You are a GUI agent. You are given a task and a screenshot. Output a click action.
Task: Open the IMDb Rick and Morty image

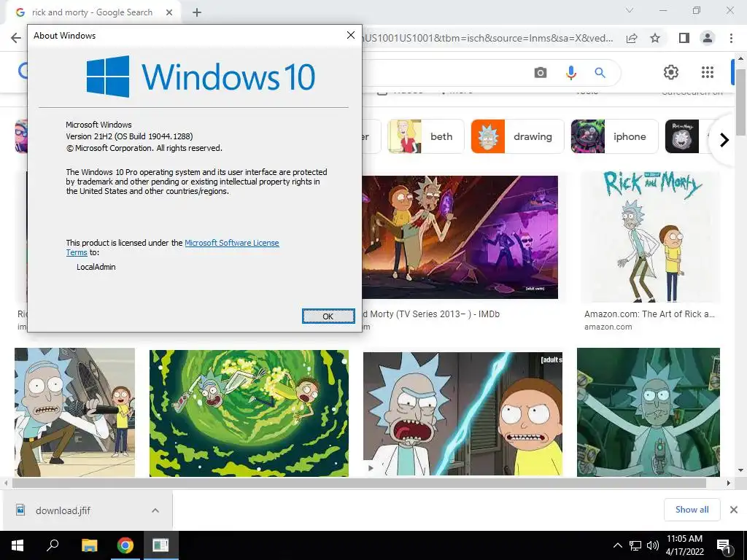click(x=460, y=237)
